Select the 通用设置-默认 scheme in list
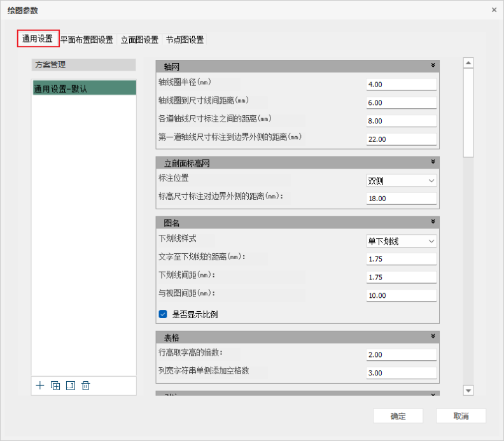 (x=83, y=88)
